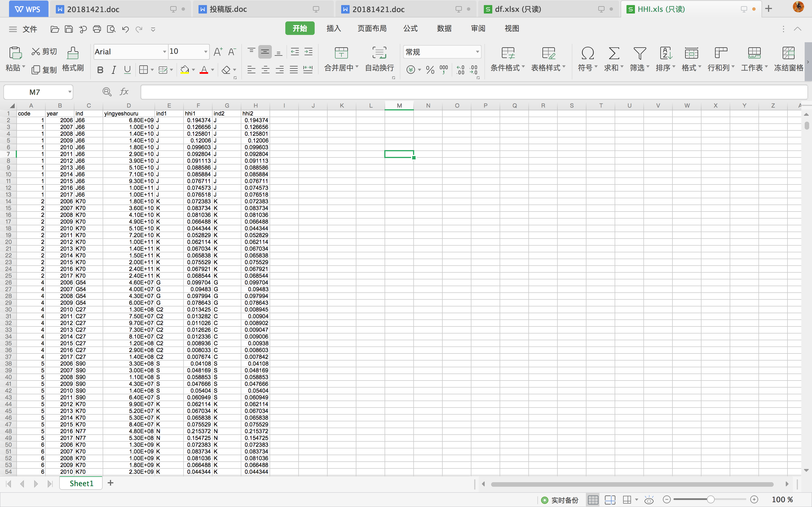Toggle bold formatting
Viewport: 812px width, 507px height.
pyautogui.click(x=100, y=70)
